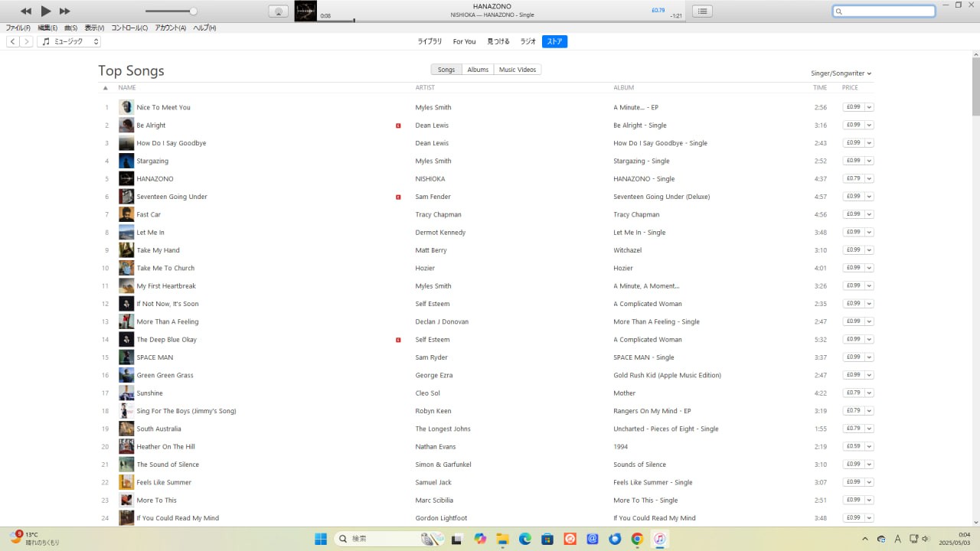Screen dimensions: 980x551
Task: Buy HANAZONO for £0.79
Action: (x=853, y=178)
